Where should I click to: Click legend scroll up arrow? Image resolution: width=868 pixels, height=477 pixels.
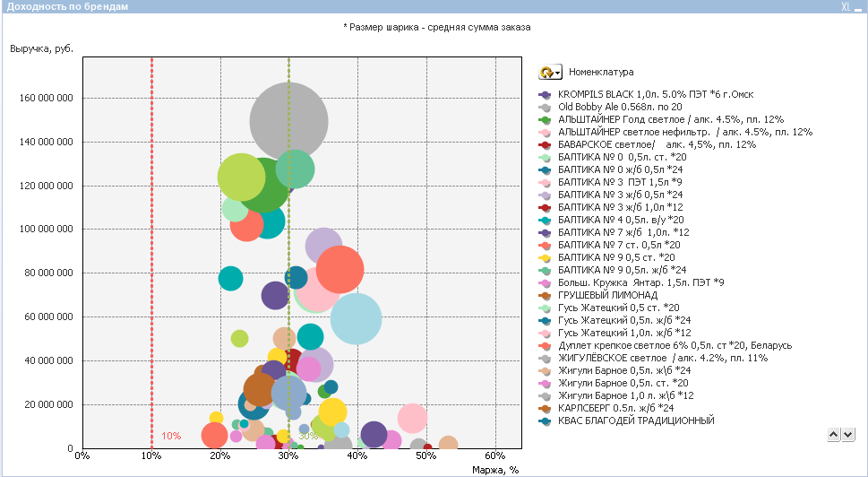point(834,434)
